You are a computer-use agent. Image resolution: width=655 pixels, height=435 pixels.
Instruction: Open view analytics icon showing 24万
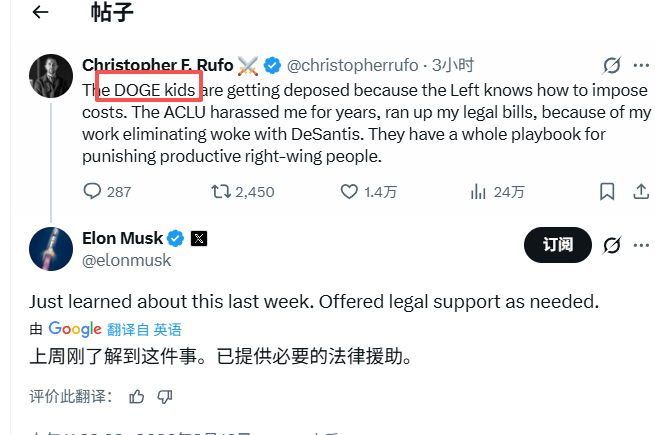click(x=478, y=191)
